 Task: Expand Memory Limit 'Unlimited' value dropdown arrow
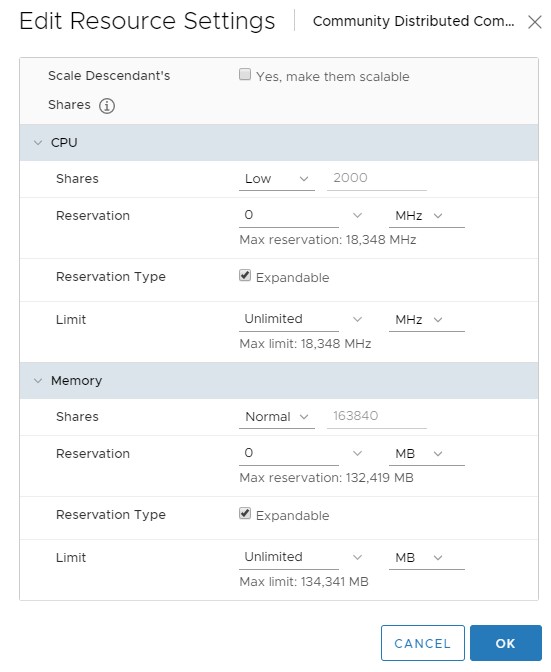357,558
